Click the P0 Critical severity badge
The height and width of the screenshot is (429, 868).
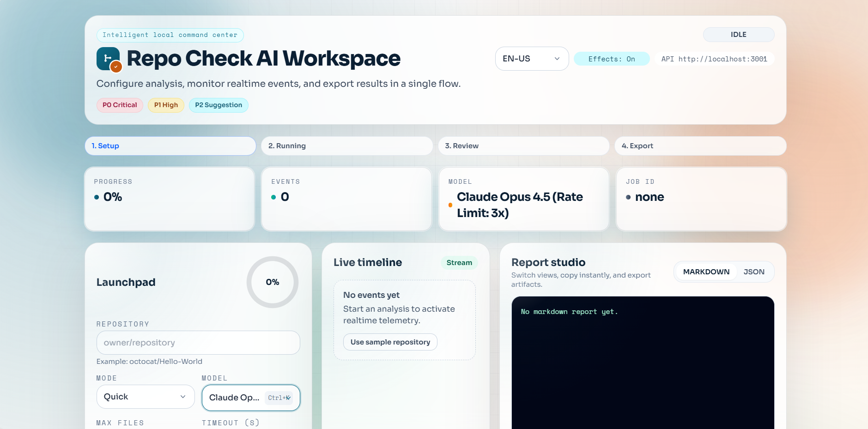tap(119, 105)
